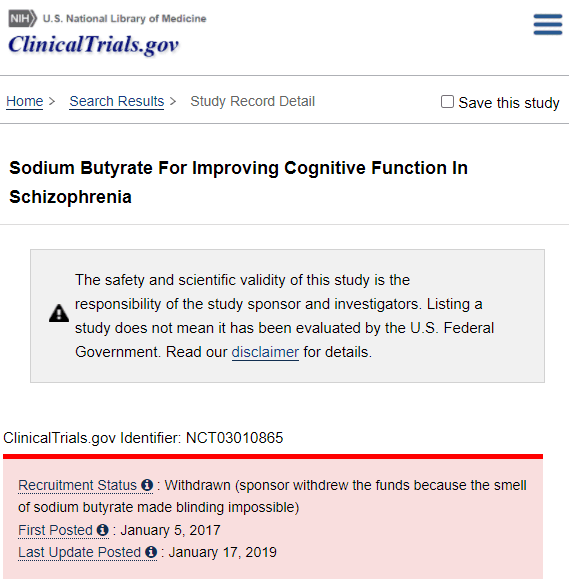569x588 pixels.
Task: Click the Last Update Posted label link
Action: tap(80, 552)
